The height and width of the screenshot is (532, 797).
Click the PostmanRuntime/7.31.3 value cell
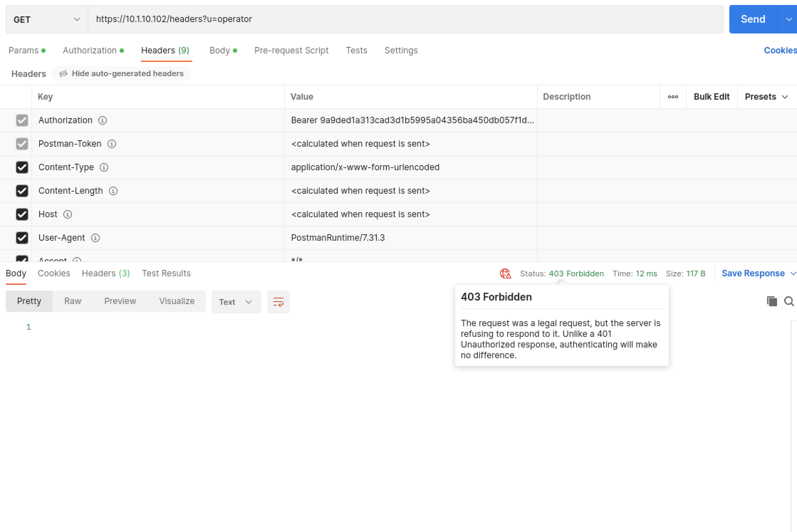pyautogui.click(x=411, y=238)
